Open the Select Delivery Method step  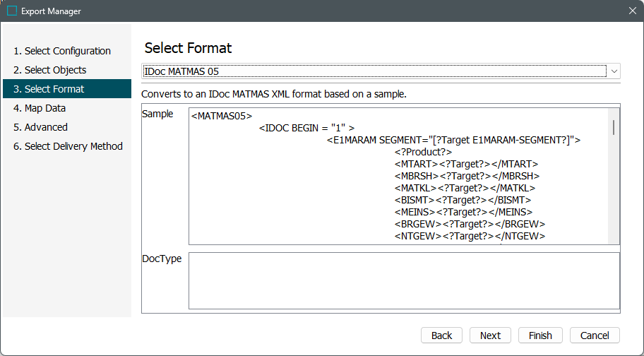[x=68, y=146]
